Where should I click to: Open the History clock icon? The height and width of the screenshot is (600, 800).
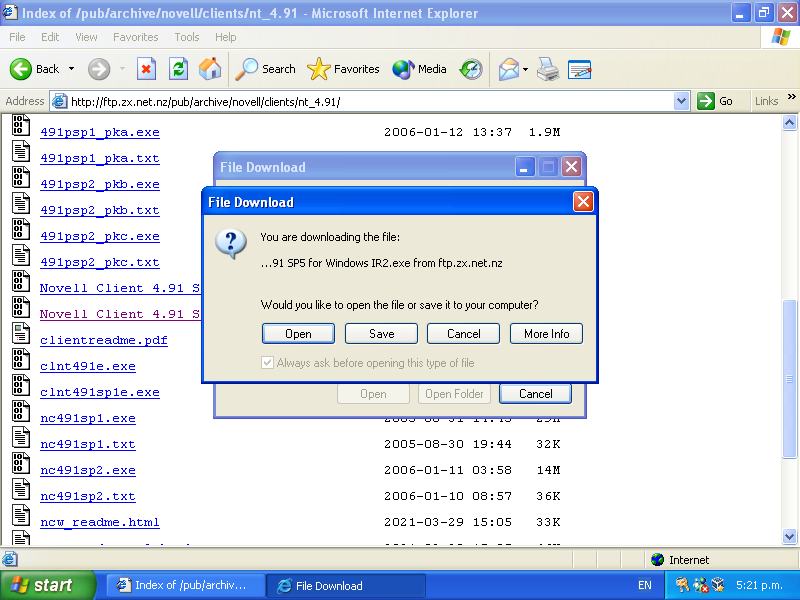tap(471, 69)
